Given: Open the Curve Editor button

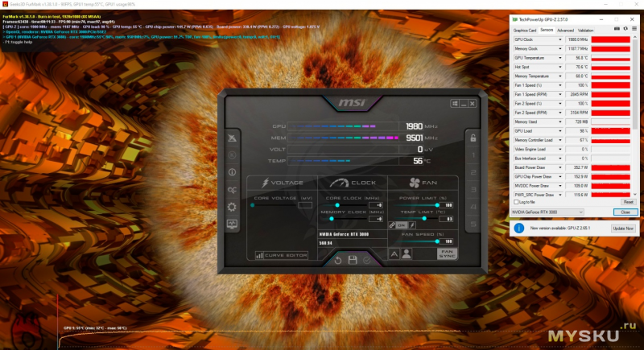Looking at the screenshot, I should (x=281, y=255).
